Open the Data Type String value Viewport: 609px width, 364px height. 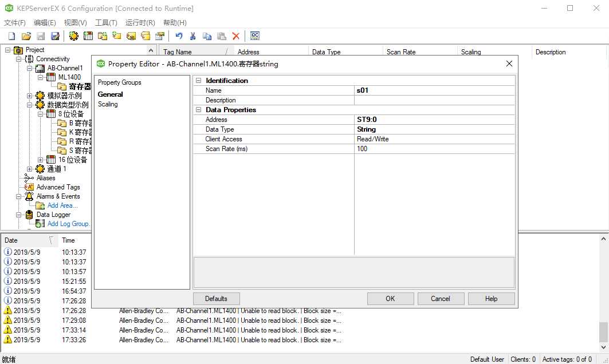pyautogui.click(x=435, y=129)
